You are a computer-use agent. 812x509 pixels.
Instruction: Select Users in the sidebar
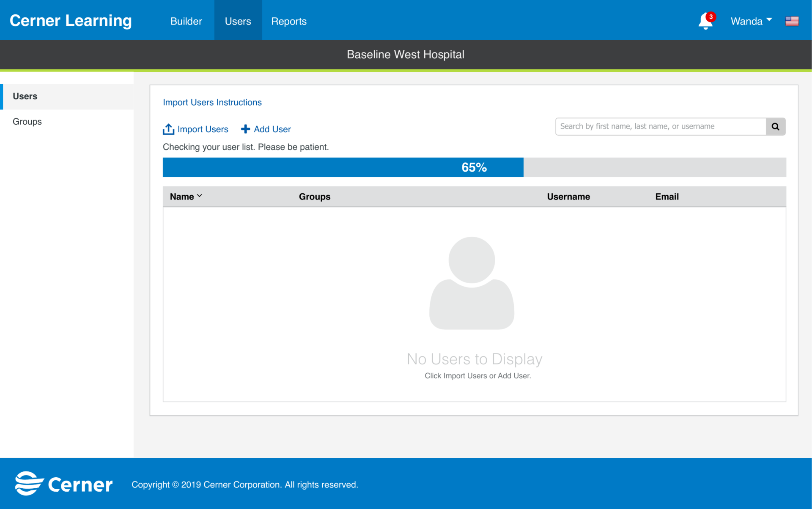pos(68,96)
